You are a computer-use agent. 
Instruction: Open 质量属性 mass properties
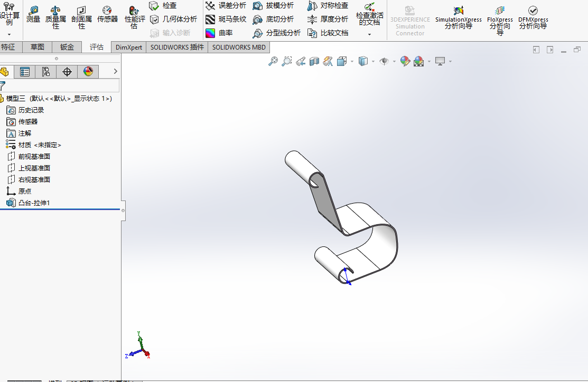tap(55, 17)
